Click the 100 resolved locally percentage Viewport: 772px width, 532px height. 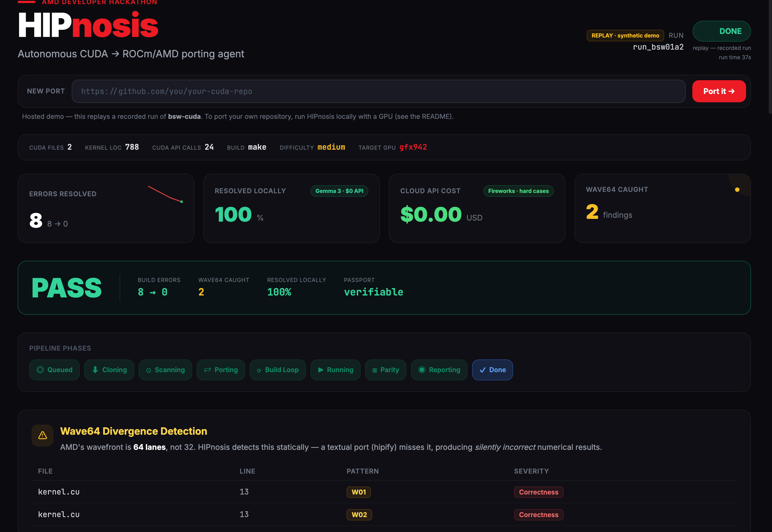coord(233,214)
